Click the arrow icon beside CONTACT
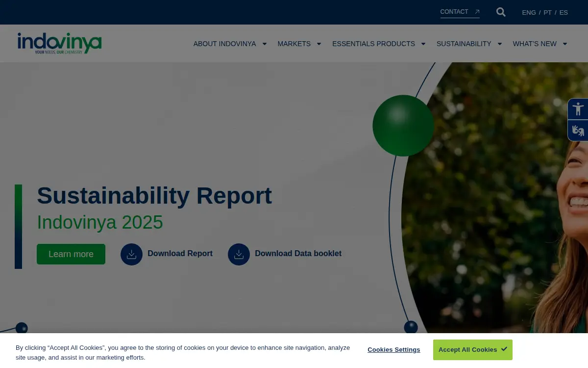Image resolution: width=588 pixels, height=368 pixels. (x=477, y=12)
